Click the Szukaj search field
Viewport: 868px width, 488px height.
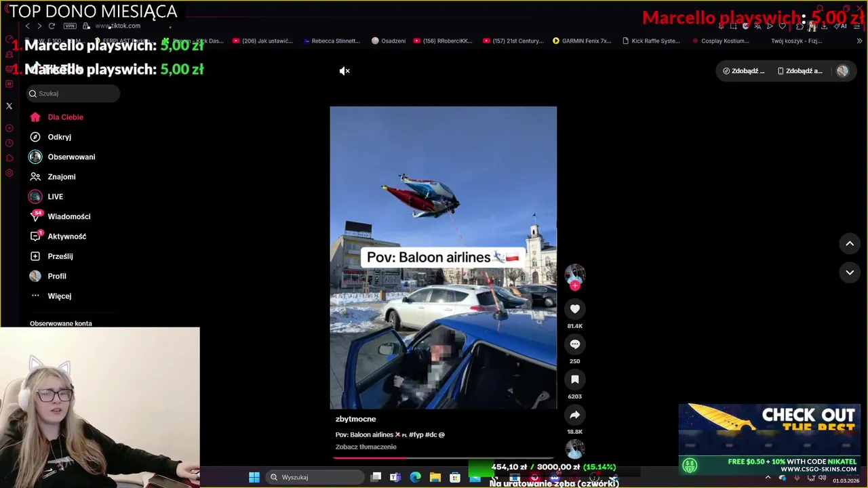73,94
